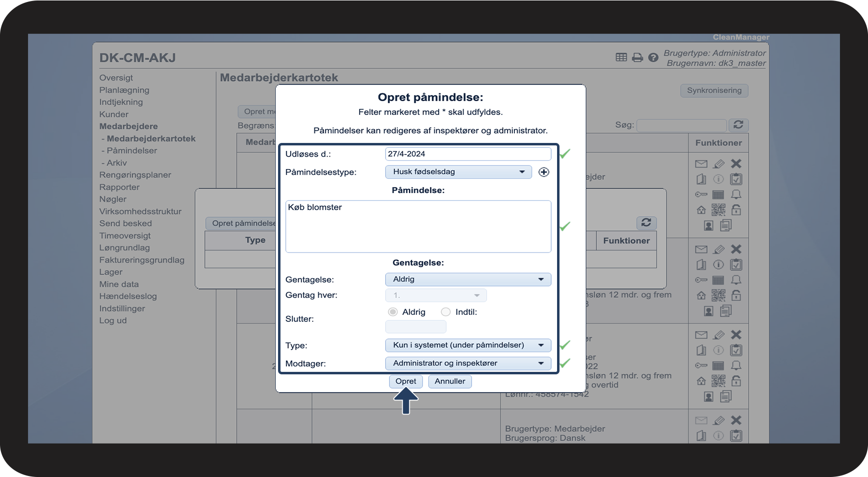Select the Aldrig radio button under Slutter

pos(392,312)
